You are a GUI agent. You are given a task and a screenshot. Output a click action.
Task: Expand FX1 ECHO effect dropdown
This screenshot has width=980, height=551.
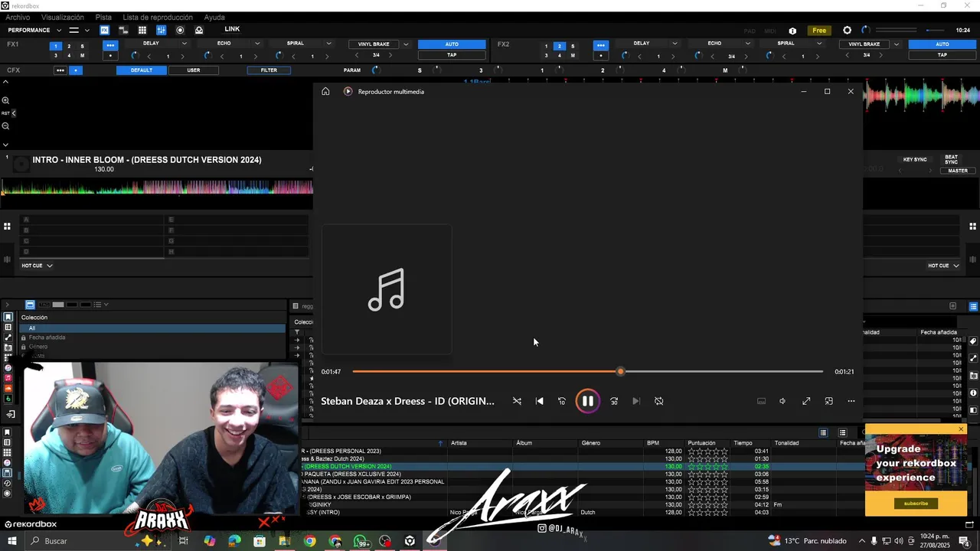pyautogui.click(x=257, y=44)
